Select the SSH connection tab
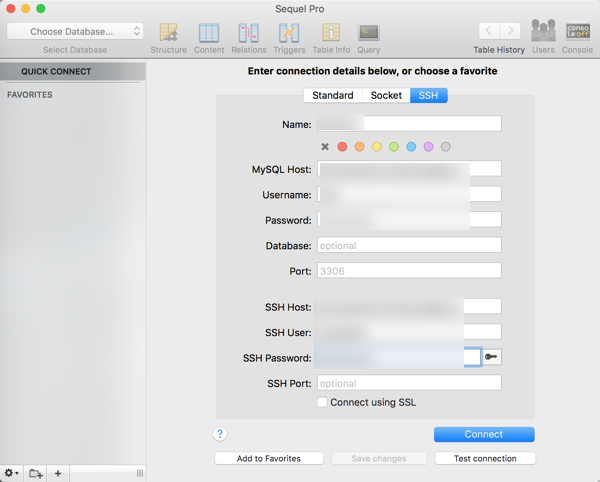The height and width of the screenshot is (482, 600). tap(429, 95)
